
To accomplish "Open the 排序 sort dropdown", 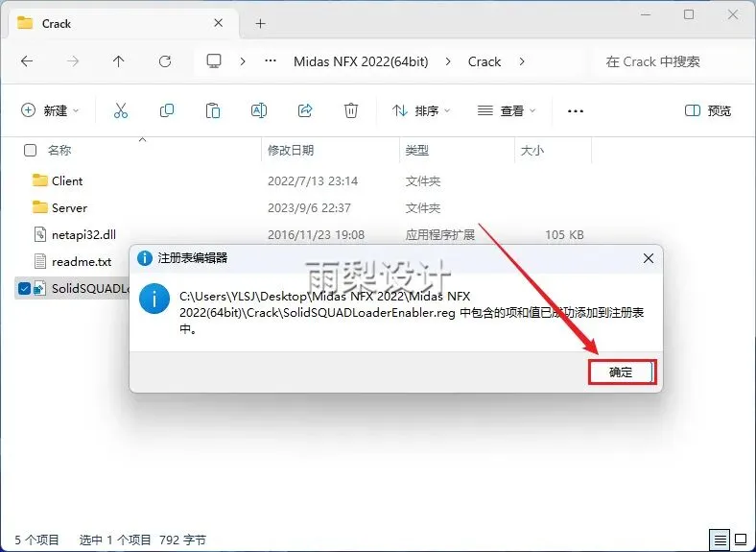I will [421, 110].
